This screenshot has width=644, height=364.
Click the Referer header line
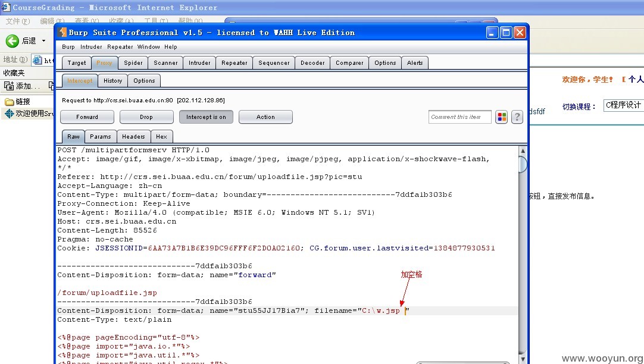click(x=210, y=177)
